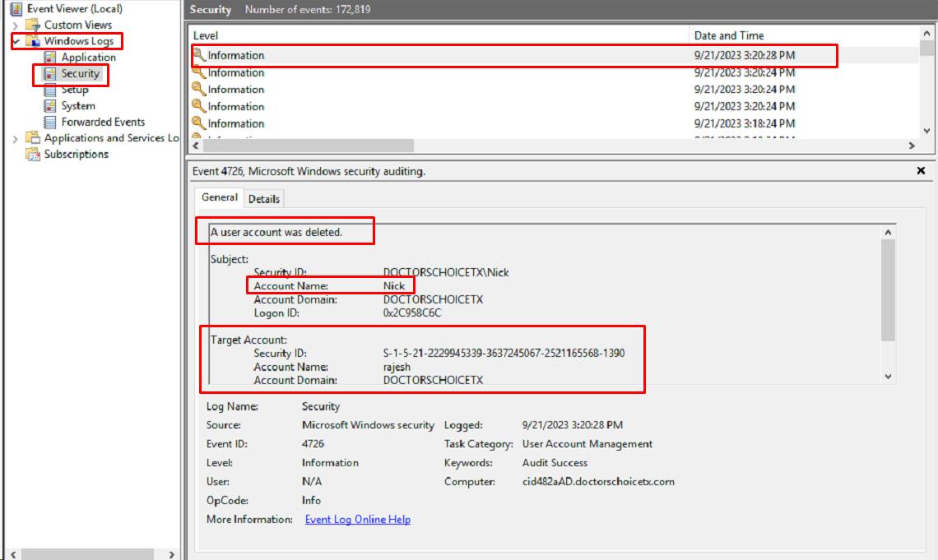Expand Applications and Services Logs node
The image size is (938, 560).
pyautogui.click(x=16, y=139)
